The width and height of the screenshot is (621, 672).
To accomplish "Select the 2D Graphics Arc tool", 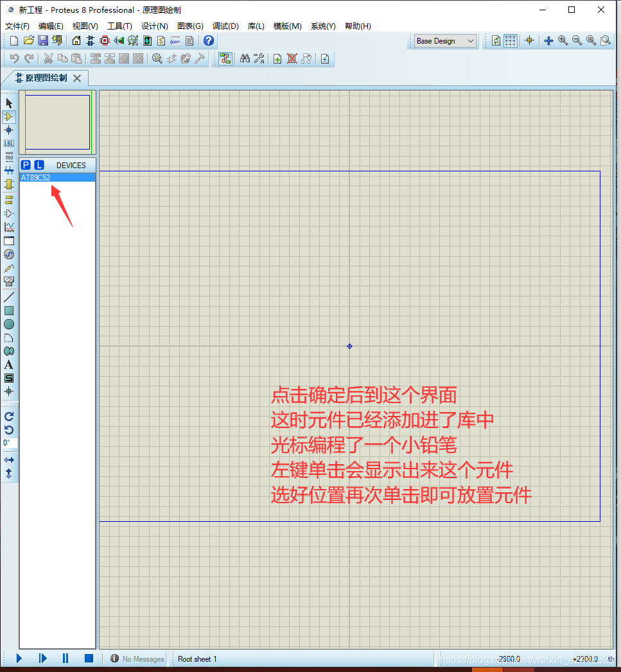I will [x=9, y=338].
